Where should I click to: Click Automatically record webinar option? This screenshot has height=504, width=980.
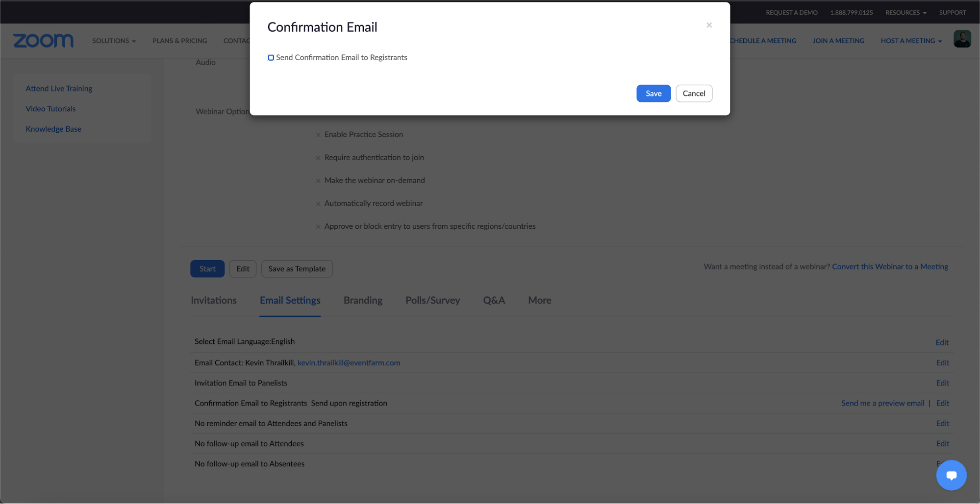[x=373, y=204]
